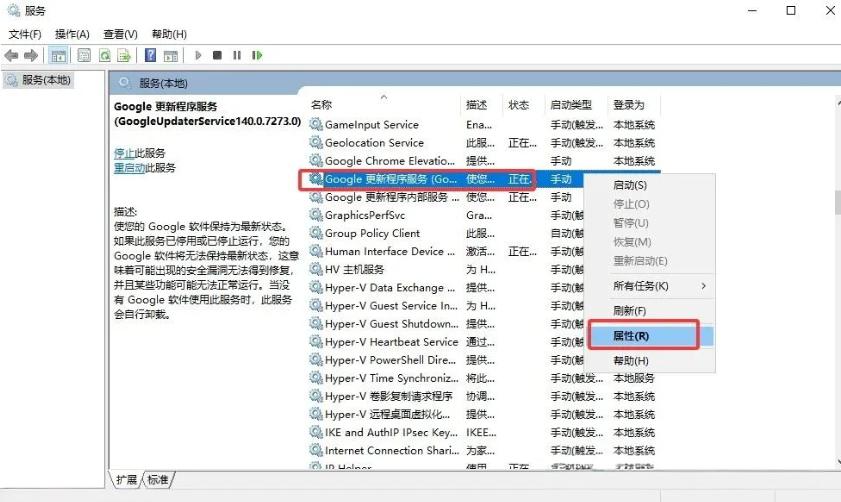Select Hyper-V PowerShell Direct service row
This screenshot has width=841, height=502.
[x=445, y=360]
